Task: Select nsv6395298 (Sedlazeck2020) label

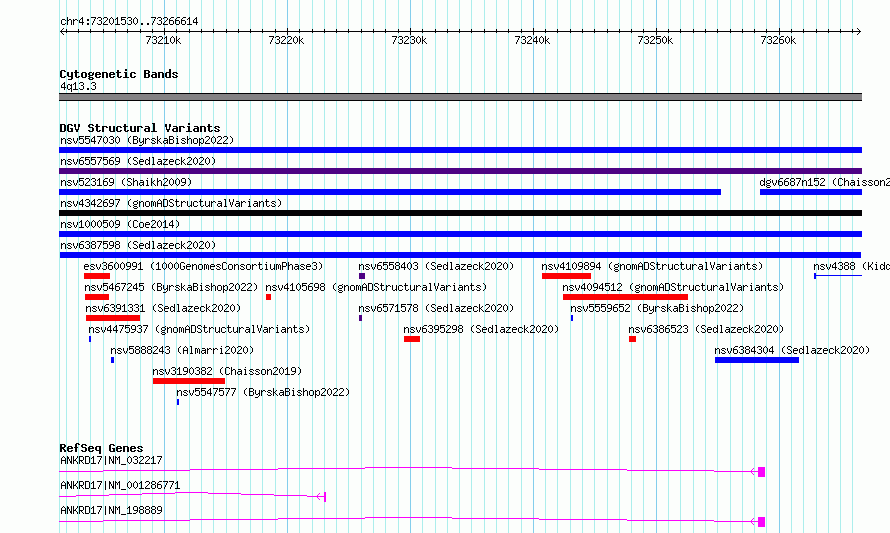Action: coord(481,329)
